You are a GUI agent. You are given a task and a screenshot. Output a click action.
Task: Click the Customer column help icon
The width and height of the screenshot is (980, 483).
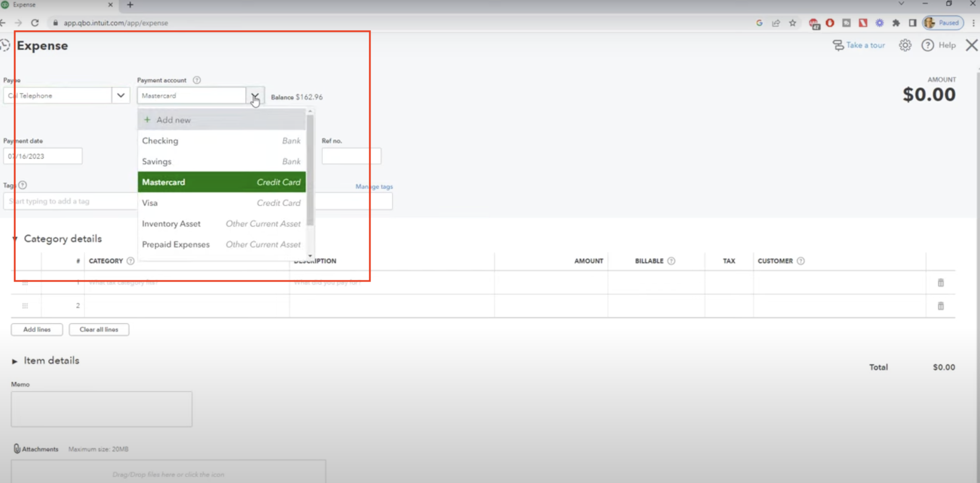[802, 261]
